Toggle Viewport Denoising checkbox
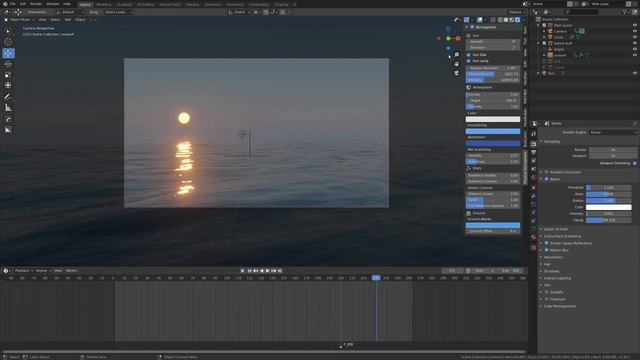 (x=634, y=163)
